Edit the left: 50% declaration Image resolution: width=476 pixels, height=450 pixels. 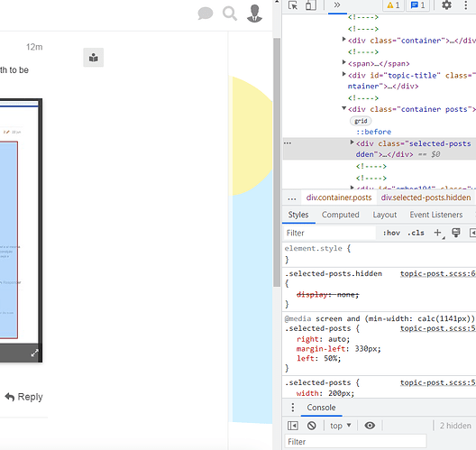(319, 358)
